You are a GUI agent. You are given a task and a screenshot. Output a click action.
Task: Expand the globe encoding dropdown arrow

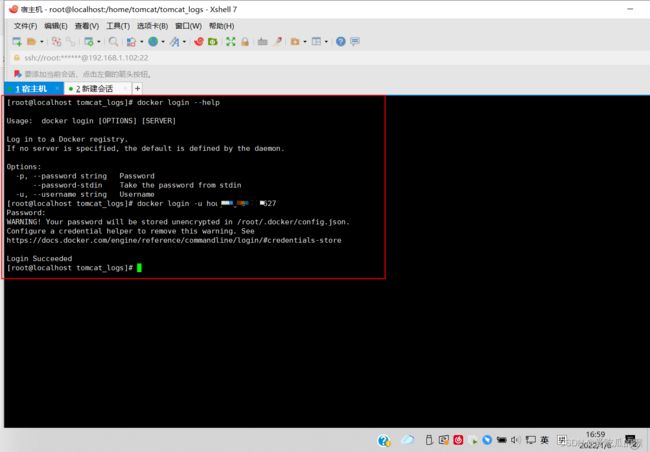(163, 41)
